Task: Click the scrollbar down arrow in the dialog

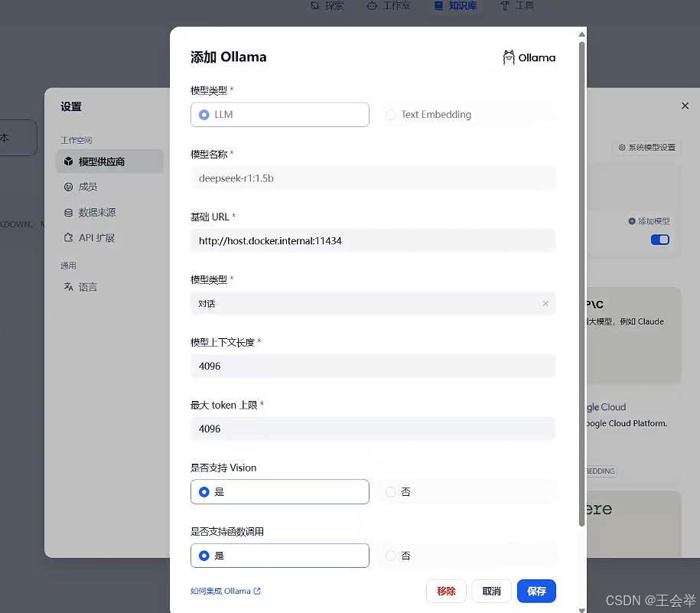Action: coord(581,610)
